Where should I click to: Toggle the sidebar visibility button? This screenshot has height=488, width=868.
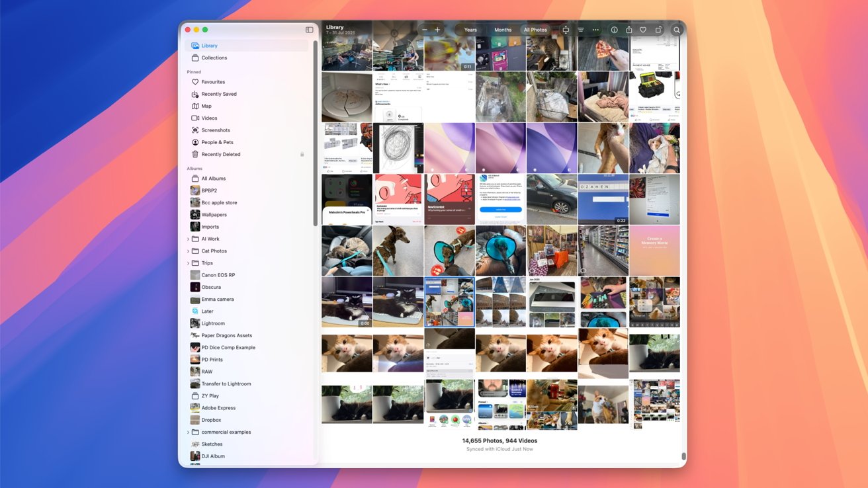309,30
